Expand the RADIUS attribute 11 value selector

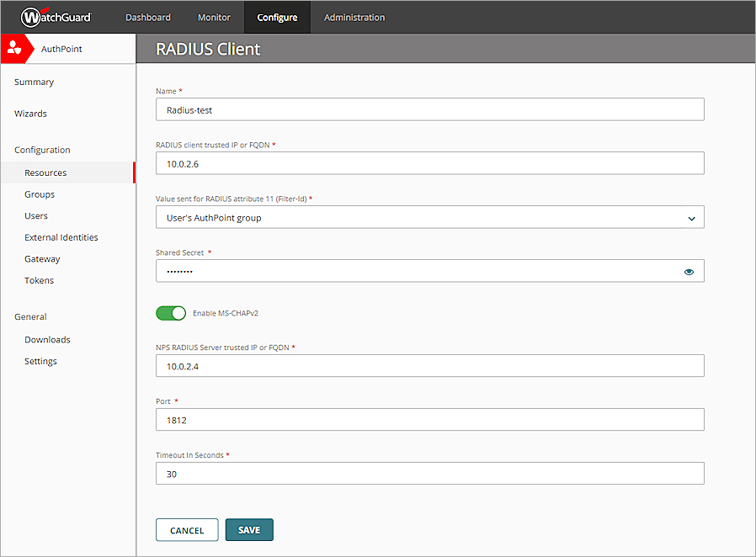tap(691, 217)
